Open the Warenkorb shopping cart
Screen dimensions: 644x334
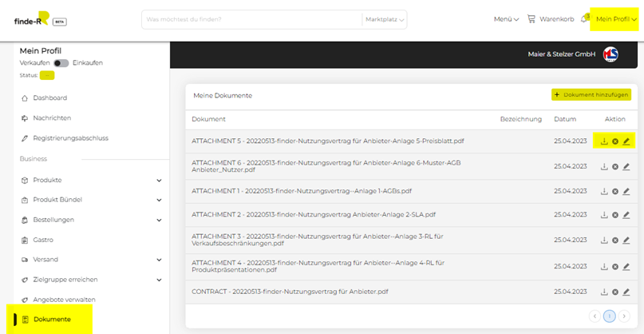[551, 19]
